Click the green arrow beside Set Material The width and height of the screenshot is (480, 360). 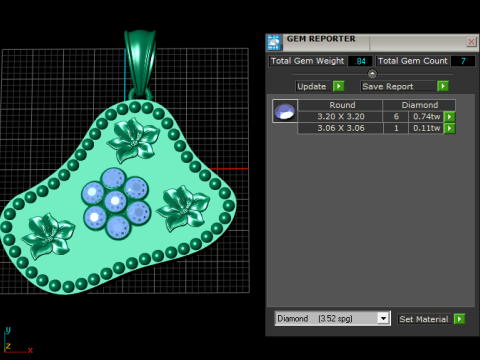[459, 319]
